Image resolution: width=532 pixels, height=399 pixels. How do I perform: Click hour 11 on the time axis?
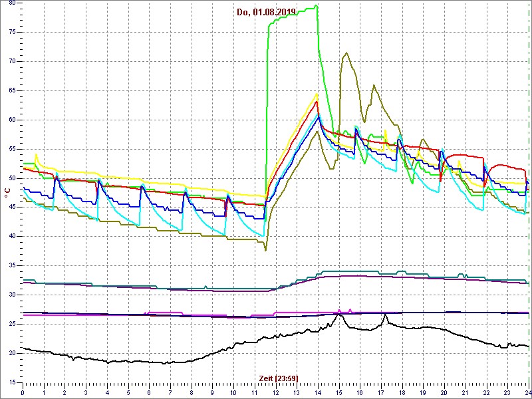pyautogui.click(x=255, y=392)
